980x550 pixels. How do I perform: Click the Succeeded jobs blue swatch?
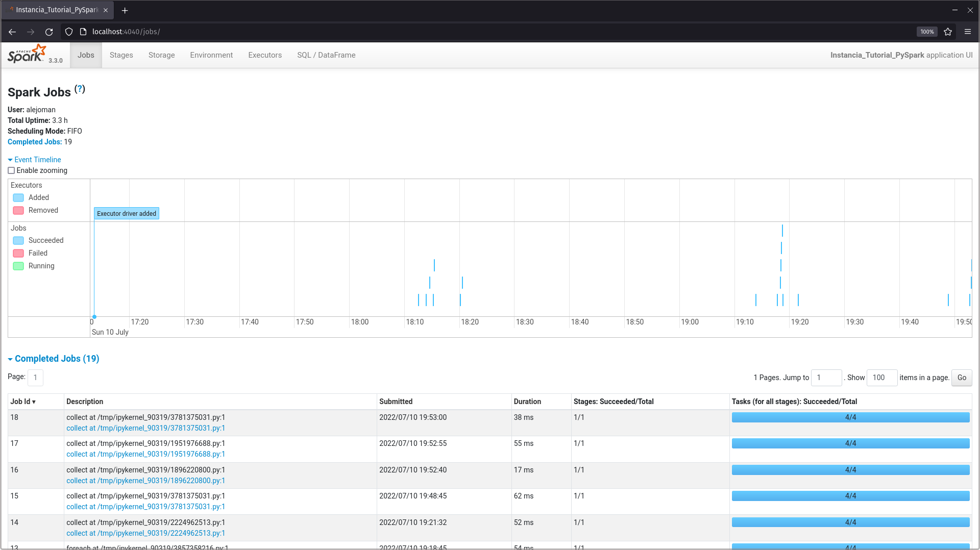[18, 240]
